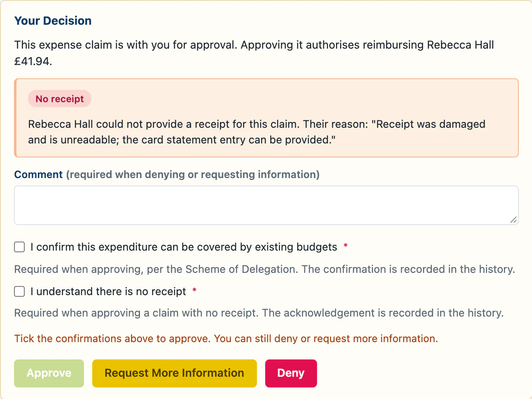Viewport: 532px width, 399px height.
Task: Click the 'Receipt was damaged' reason text
Action: click(257, 132)
